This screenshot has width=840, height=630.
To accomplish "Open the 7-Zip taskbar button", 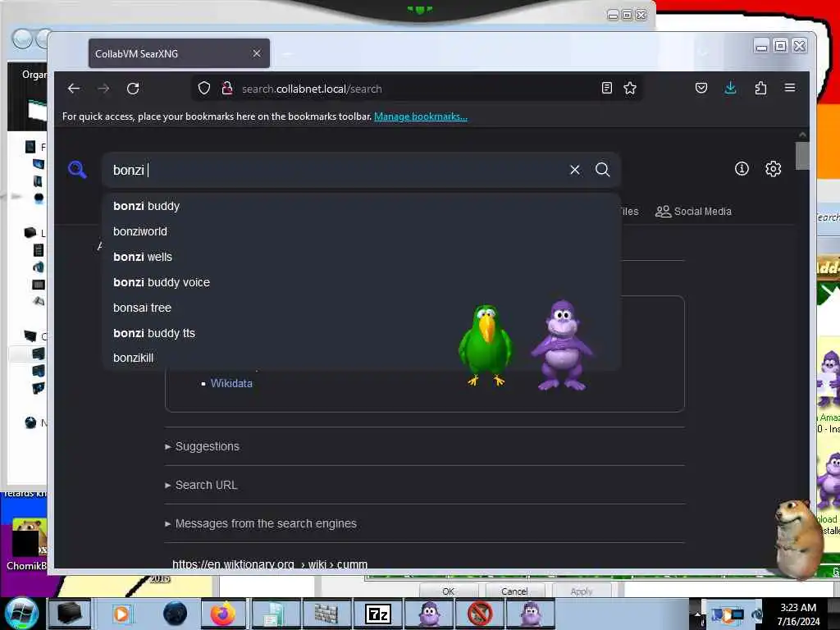I will pyautogui.click(x=377, y=614).
